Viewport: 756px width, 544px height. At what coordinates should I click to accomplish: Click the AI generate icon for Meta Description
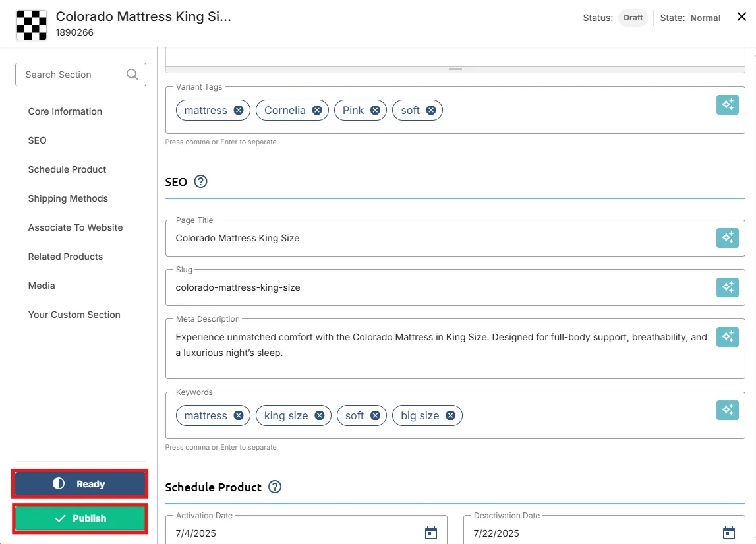point(727,337)
